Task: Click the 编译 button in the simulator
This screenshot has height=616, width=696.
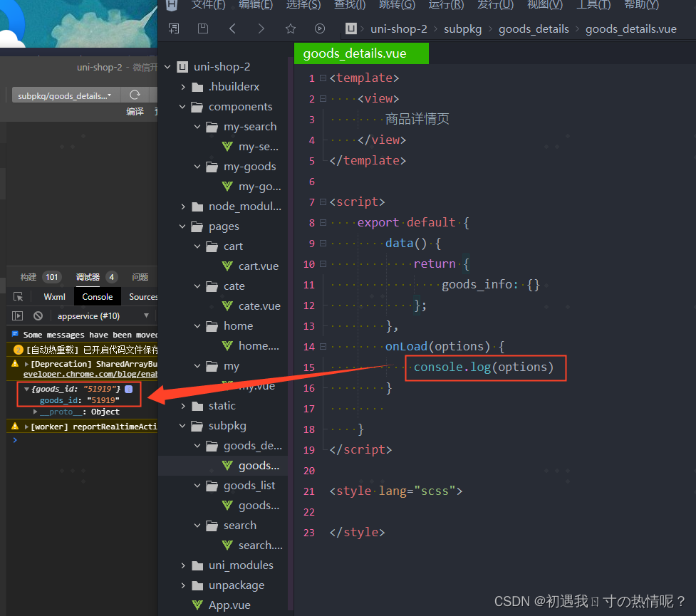Action: point(135,111)
